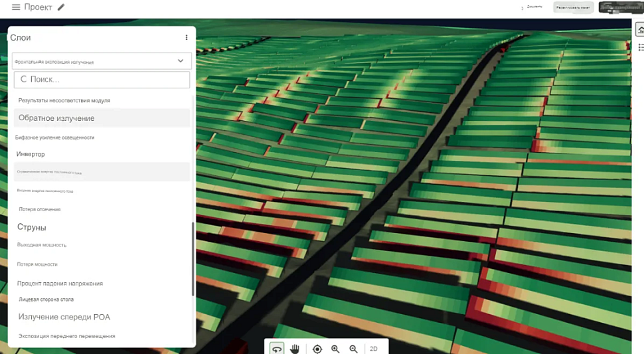Select the orbit rotate tool

(x=278, y=349)
